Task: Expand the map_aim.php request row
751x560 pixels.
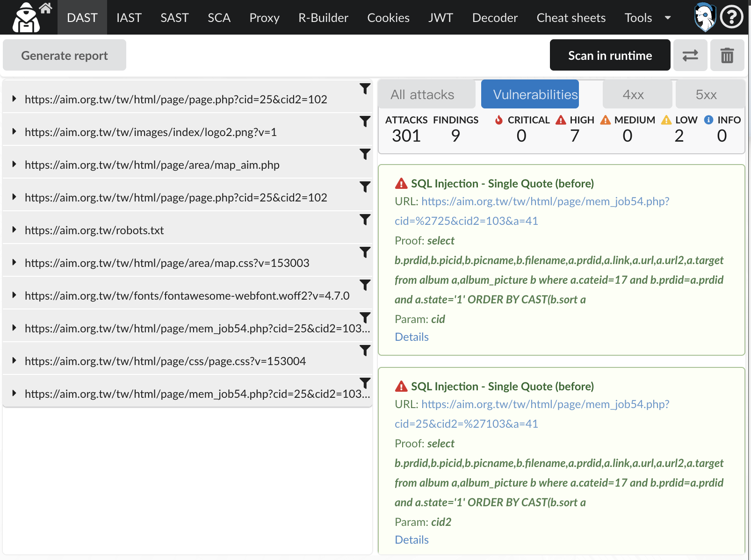Action: pos(14,164)
